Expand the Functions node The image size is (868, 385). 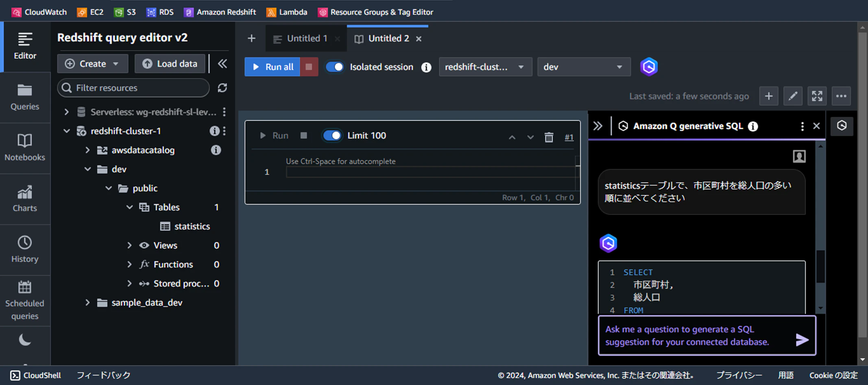point(129,265)
